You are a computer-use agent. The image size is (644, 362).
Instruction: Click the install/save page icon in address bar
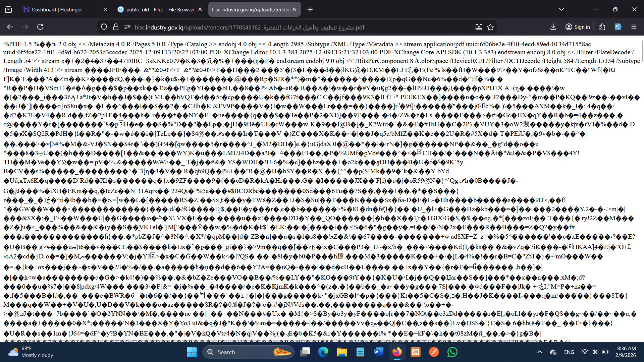click(x=479, y=27)
